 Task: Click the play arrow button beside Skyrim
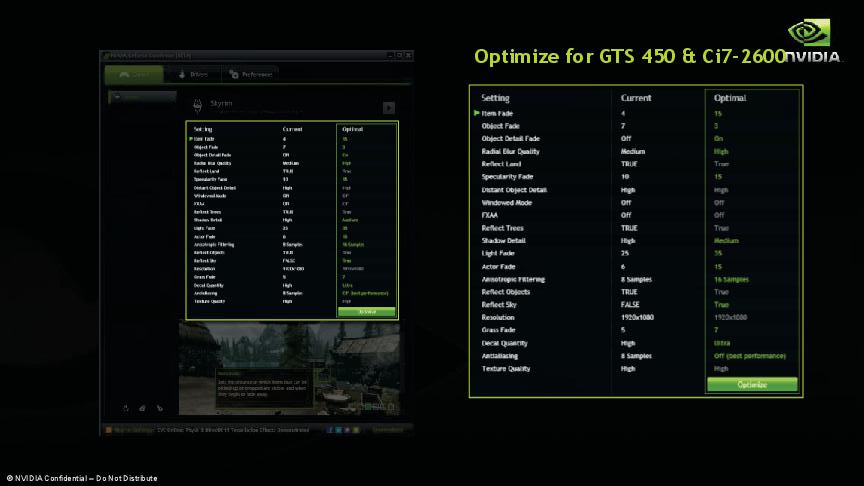pos(388,107)
